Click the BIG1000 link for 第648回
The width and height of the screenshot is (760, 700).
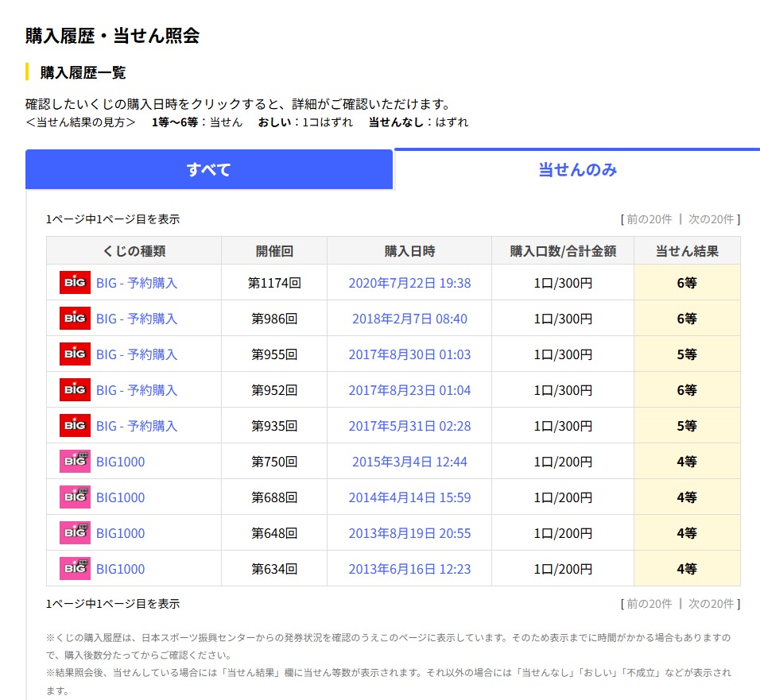[x=120, y=533]
